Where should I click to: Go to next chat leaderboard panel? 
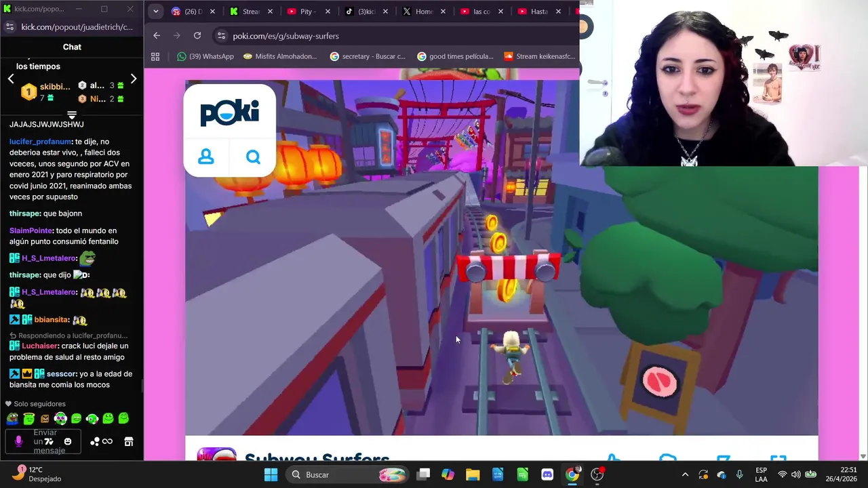point(134,79)
